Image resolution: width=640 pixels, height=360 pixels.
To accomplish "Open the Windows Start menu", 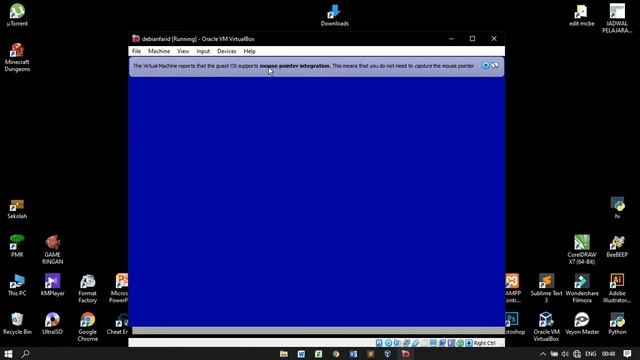I will coord(8,353).
